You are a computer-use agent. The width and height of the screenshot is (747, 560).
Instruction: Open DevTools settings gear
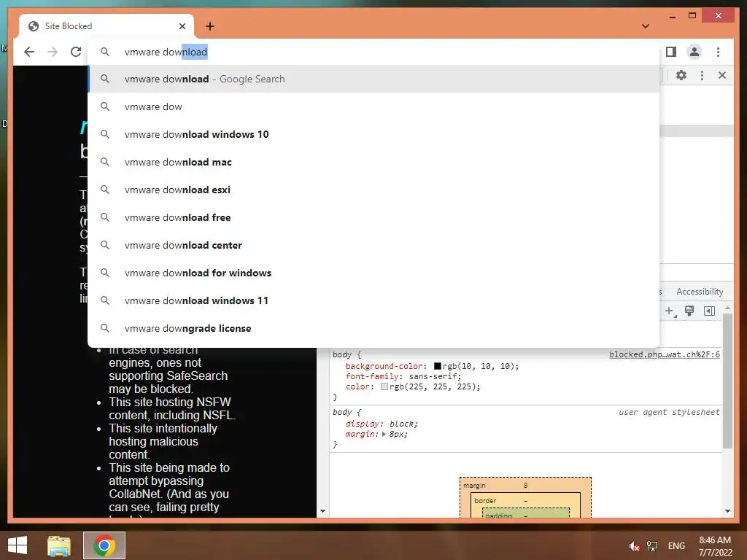click(x=681, y=75)
